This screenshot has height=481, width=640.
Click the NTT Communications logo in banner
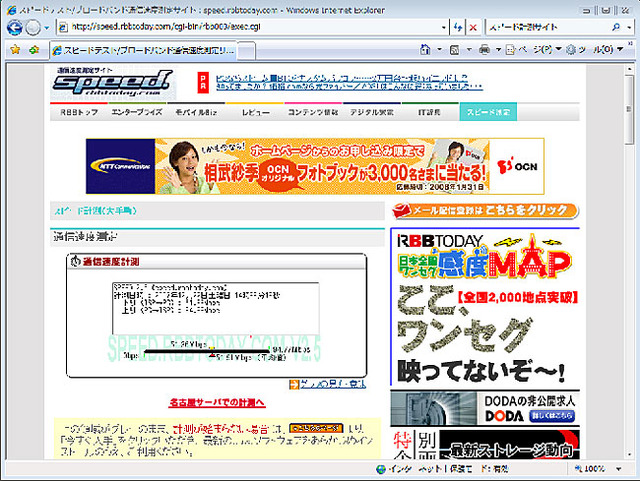pyautogui.click(x=120, y=167)
